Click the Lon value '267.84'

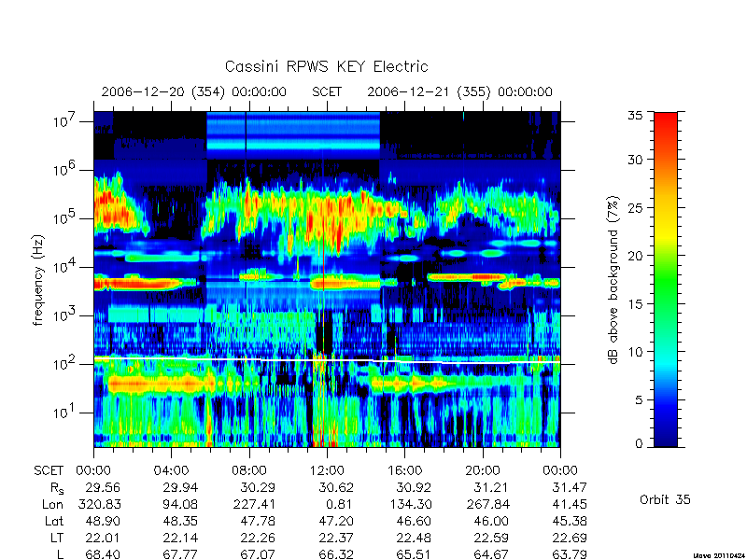[x=487, y=504]
